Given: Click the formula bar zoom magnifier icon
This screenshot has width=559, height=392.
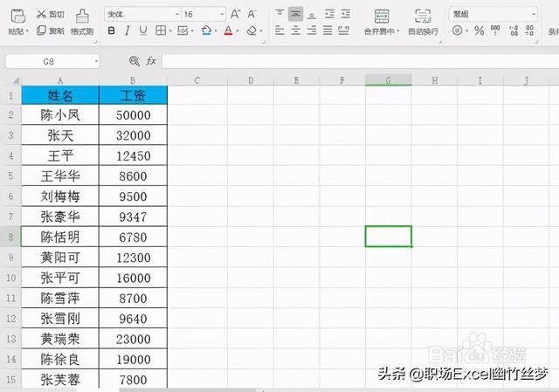Looking at the screenshot, I should point(134,61).
